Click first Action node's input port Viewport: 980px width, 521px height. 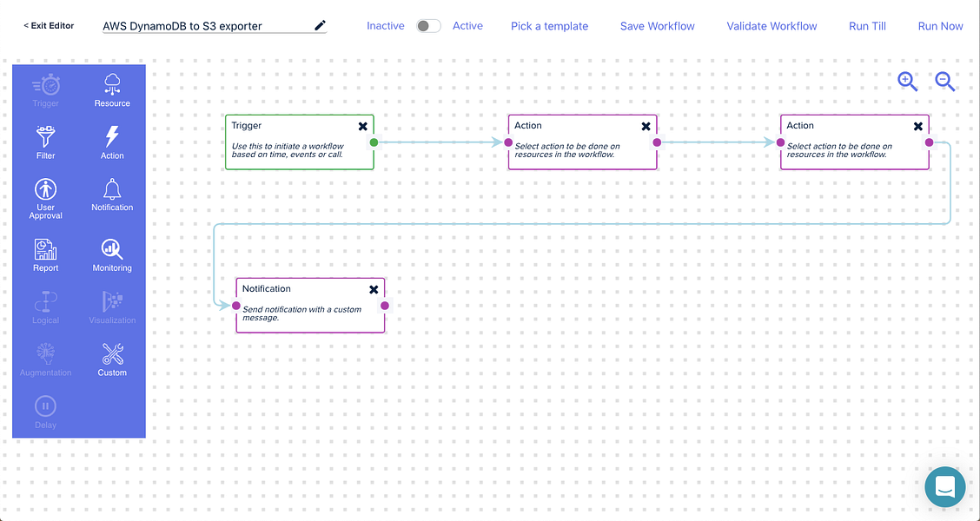click(x=508, y=142)
